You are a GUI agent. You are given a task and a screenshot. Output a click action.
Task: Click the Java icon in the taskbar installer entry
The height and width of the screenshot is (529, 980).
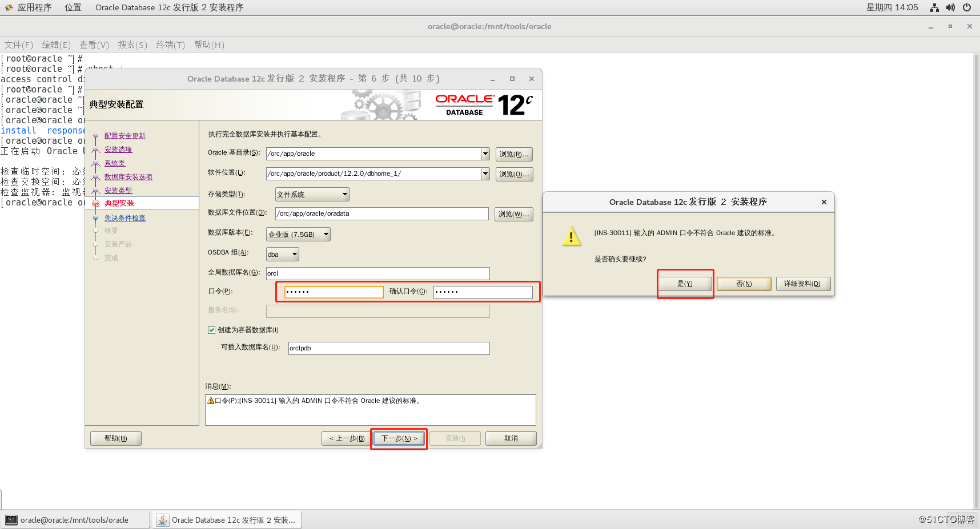click(163, 520)
